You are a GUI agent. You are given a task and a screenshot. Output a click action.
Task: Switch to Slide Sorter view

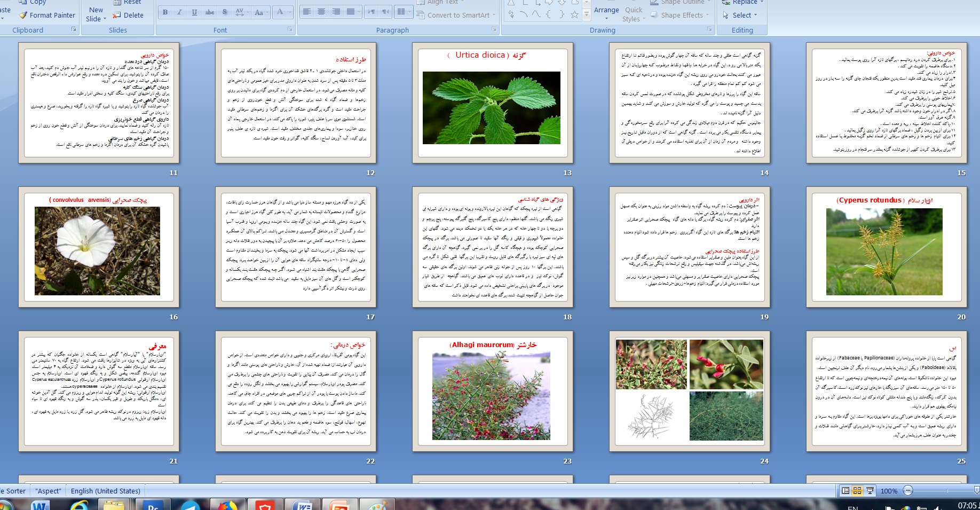[x=857, y=491]
